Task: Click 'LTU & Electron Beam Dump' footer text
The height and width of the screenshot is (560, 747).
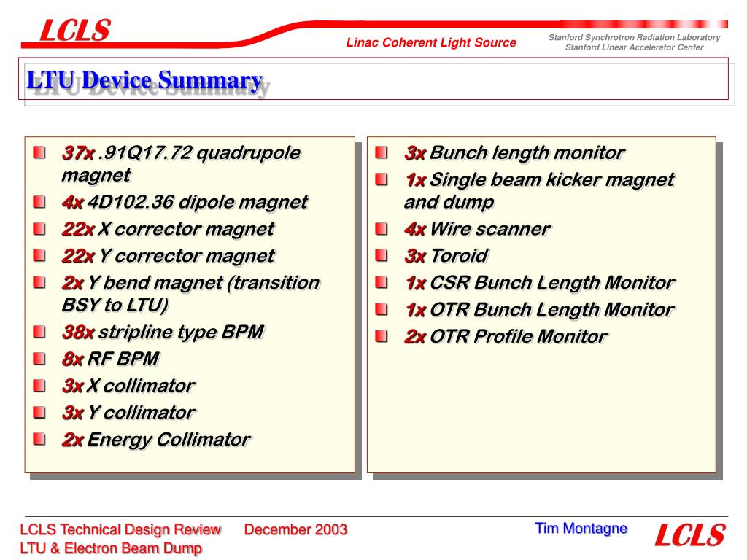Action: (111, 548)
